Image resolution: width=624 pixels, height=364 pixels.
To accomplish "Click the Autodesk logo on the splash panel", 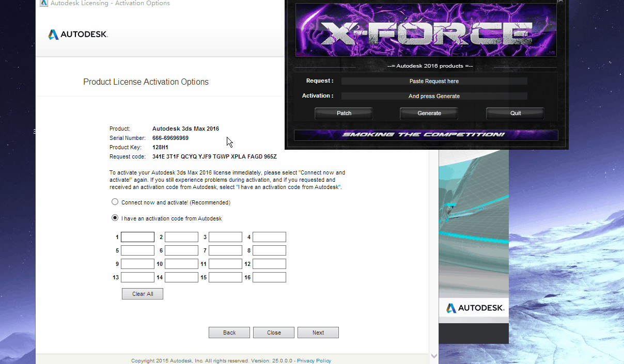I will point(475,308).
